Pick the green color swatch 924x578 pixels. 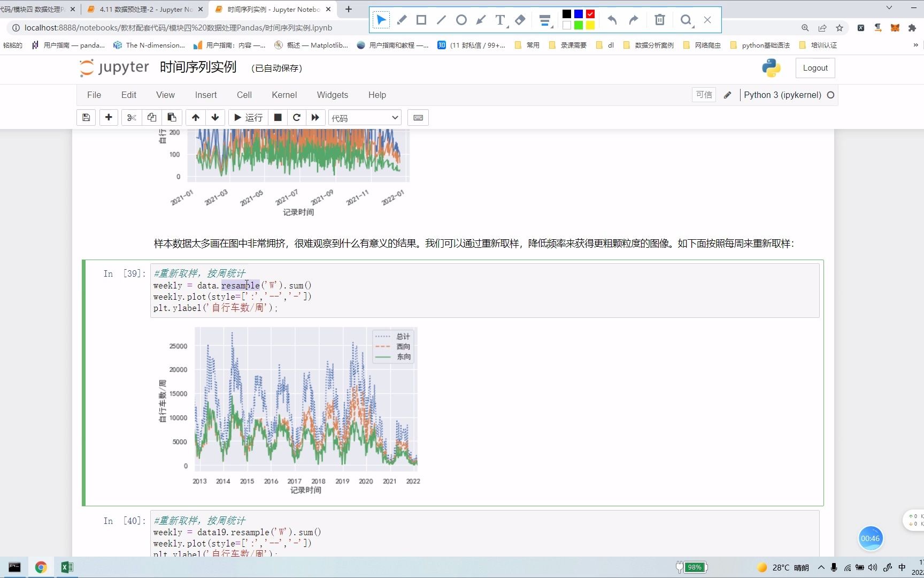pos(579,25)
